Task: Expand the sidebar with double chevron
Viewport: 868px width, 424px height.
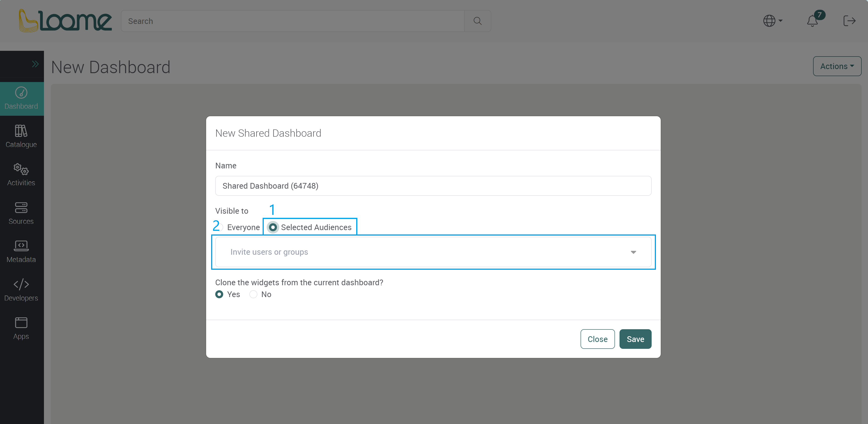Action: coord(35,64)
